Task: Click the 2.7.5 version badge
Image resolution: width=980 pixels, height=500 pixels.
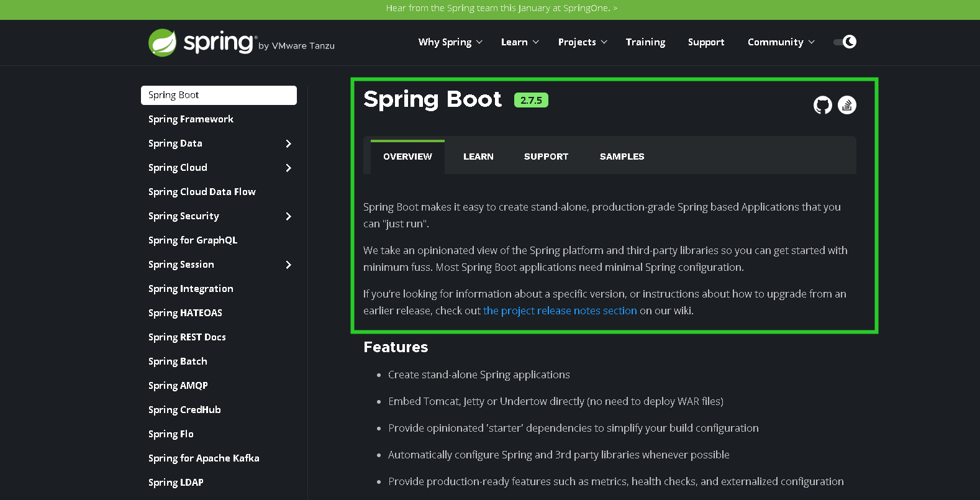Action: click(x=531, y=100)
